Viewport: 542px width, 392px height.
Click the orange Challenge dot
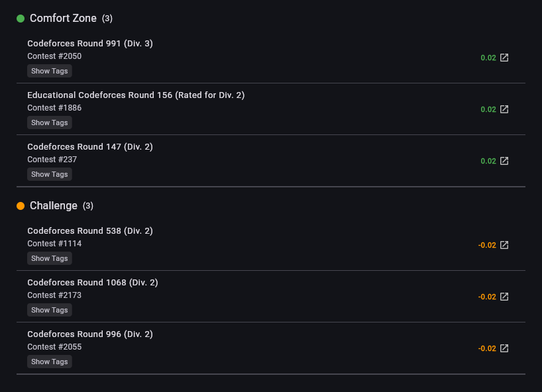(x=21, y=206)
